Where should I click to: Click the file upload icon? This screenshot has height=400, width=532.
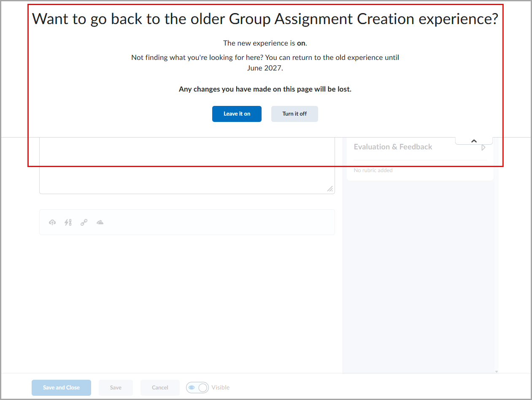coord(52,222)
